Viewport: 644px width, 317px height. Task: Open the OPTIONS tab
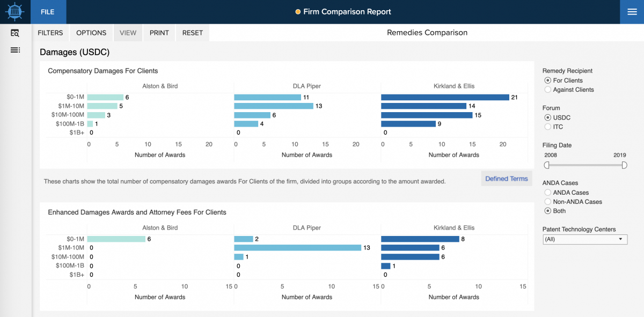pyautogui.click(x=91, y=33)
